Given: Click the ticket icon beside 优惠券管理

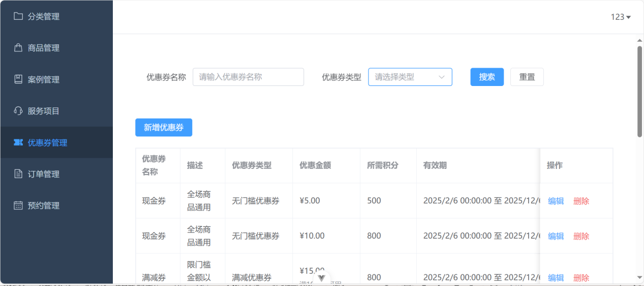Looking at the screenshot, I should 18,142.
